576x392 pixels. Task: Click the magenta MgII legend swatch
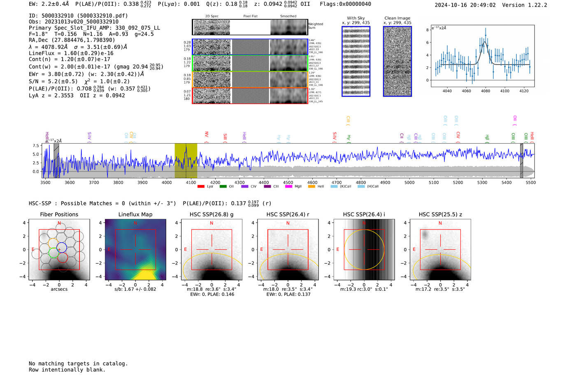coord(288,186)
